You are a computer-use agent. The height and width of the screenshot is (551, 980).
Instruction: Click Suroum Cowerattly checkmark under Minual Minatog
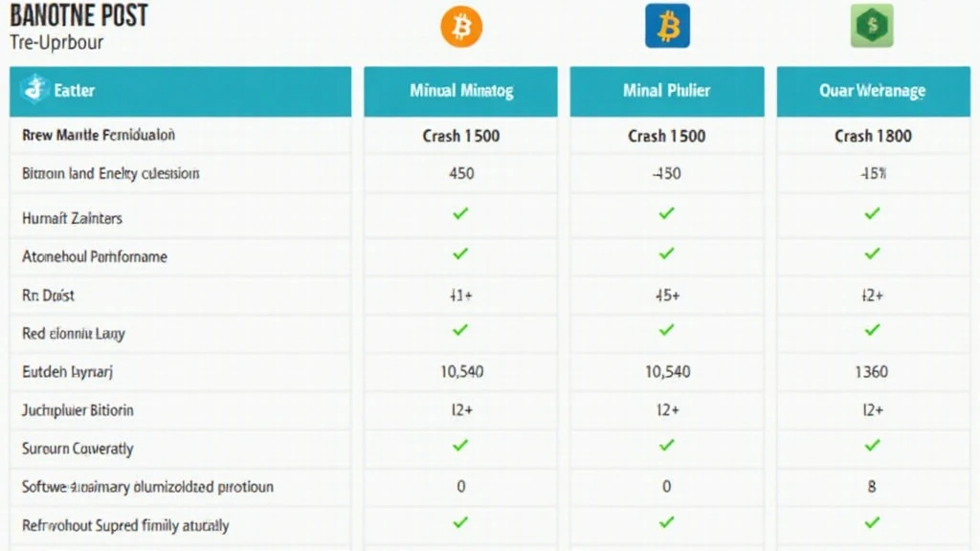pyautogui.click(x=460, y=445)
